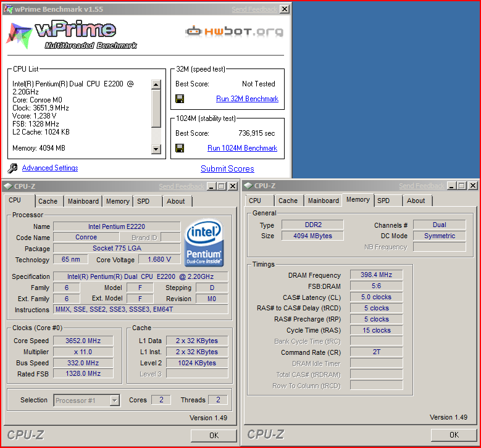Image resolution: width=481 pixels, height=448 pixels.
Task: Click the wPrime colorful logo graphic
Action: pos(19,35)
